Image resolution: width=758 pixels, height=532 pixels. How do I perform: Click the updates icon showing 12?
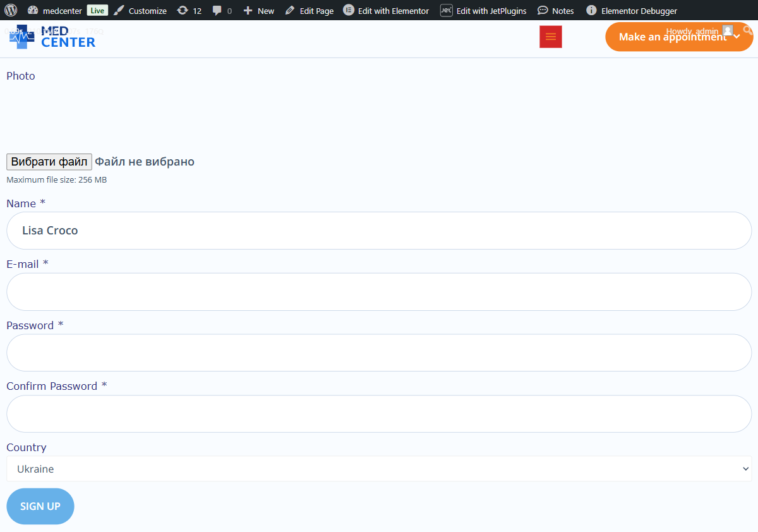coord(189,11)
